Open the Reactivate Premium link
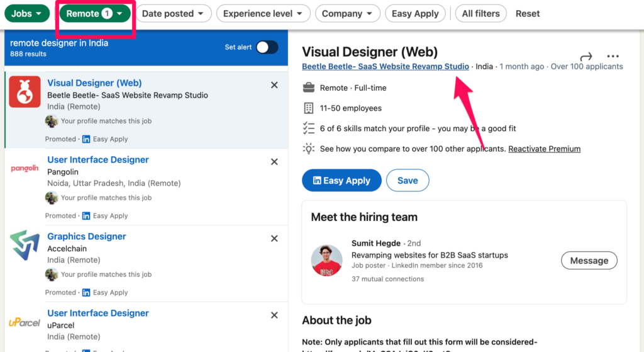 tap(545, 149)
